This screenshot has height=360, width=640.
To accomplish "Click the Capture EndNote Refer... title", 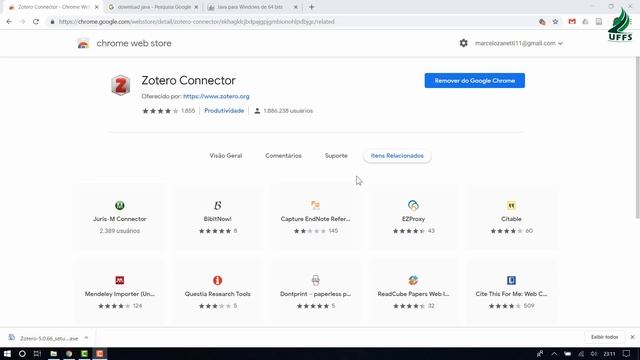I will click(x=315, y=219).
